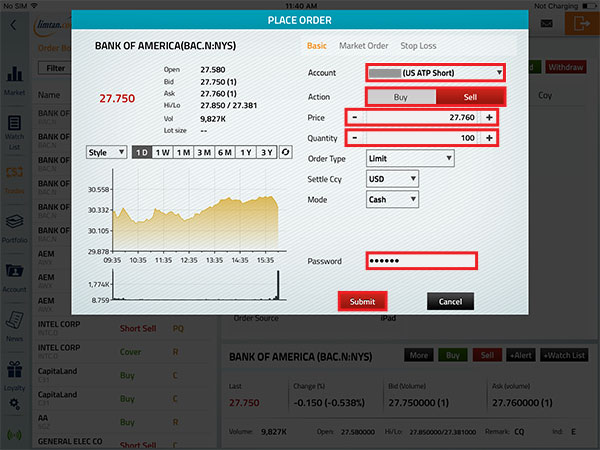Submit the order
The height and width of the screenshot is (450, 600).
coord(362,302)
